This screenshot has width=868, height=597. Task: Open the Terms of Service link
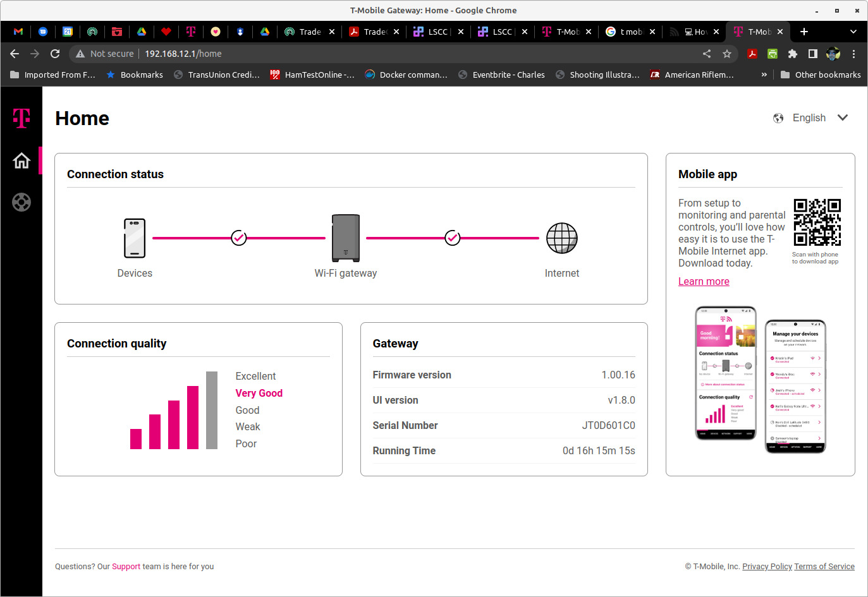tap(824, 567)
